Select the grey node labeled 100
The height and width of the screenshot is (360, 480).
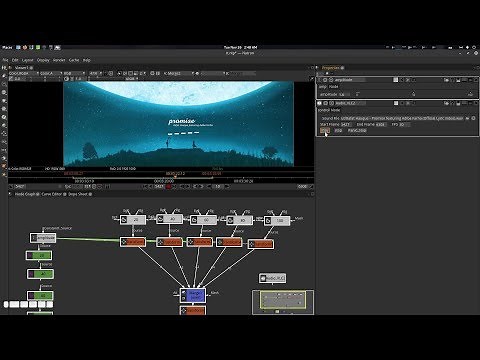pos(277,221)
